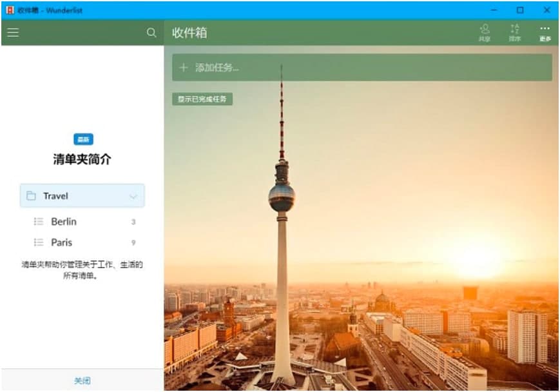This screenshot has height=392, width=560.
Task: Open the hamburger menu in the sidebar
Action: pyautogui.click(x=13, y=32)
